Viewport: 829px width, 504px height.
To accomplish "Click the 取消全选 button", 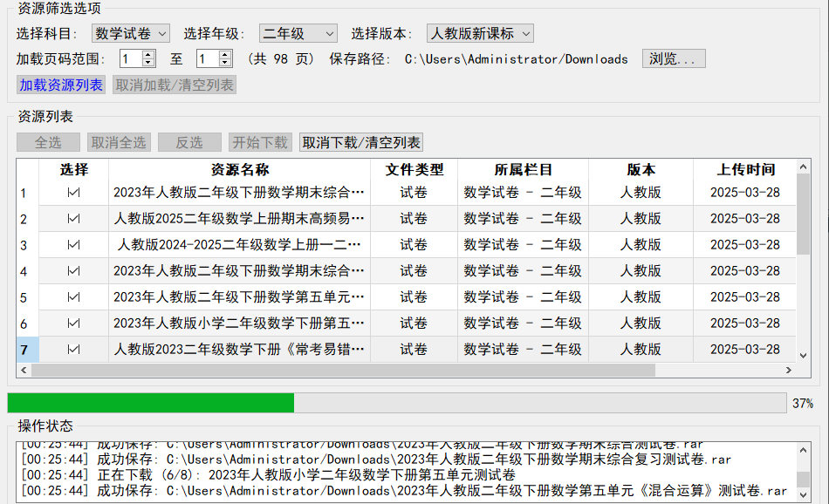I will (119, 142).
